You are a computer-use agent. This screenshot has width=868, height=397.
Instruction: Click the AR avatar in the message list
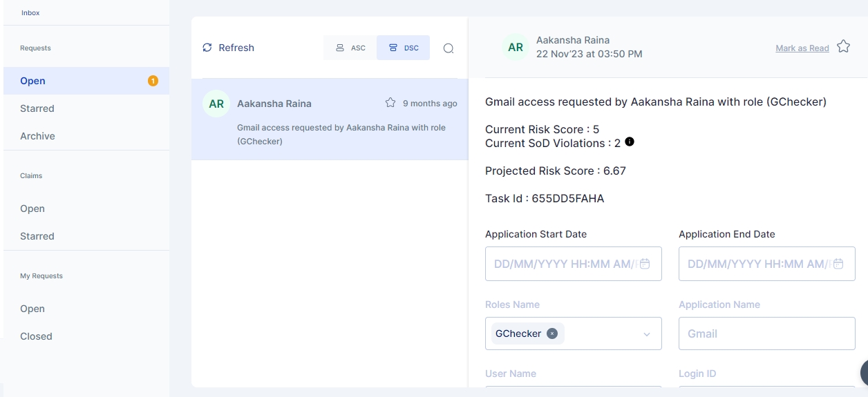216,104
